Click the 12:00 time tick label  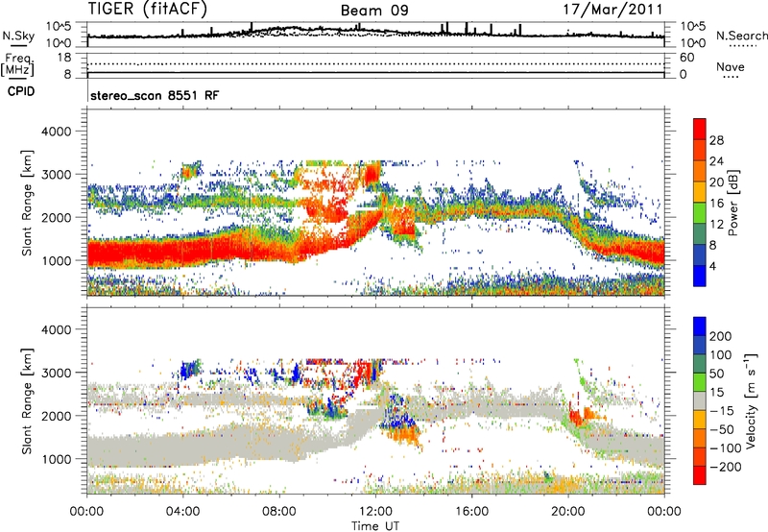tap(375, 512)
